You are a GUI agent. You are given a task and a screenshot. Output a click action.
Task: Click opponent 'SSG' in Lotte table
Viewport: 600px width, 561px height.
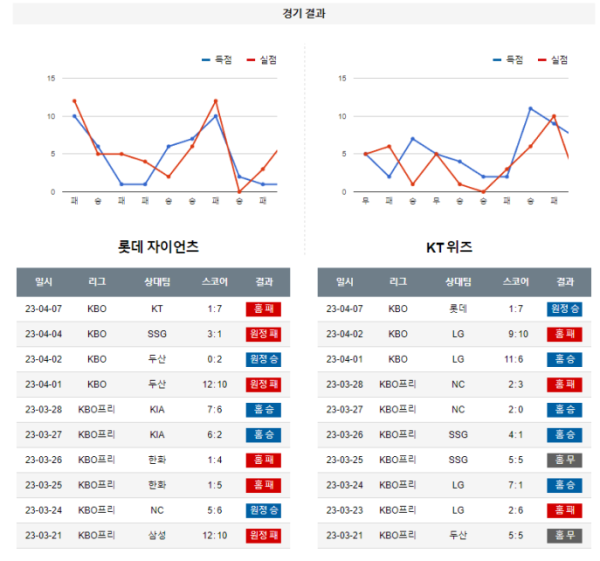coord(157,334)
